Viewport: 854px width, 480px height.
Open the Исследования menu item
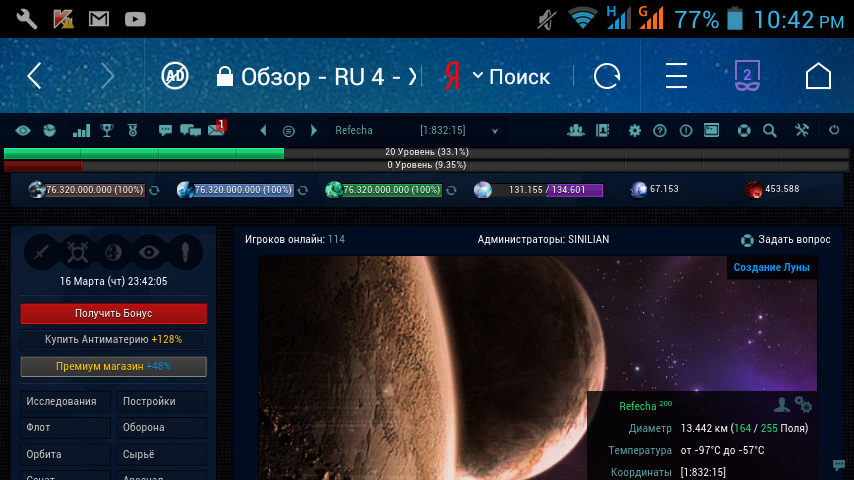[65, 402]
